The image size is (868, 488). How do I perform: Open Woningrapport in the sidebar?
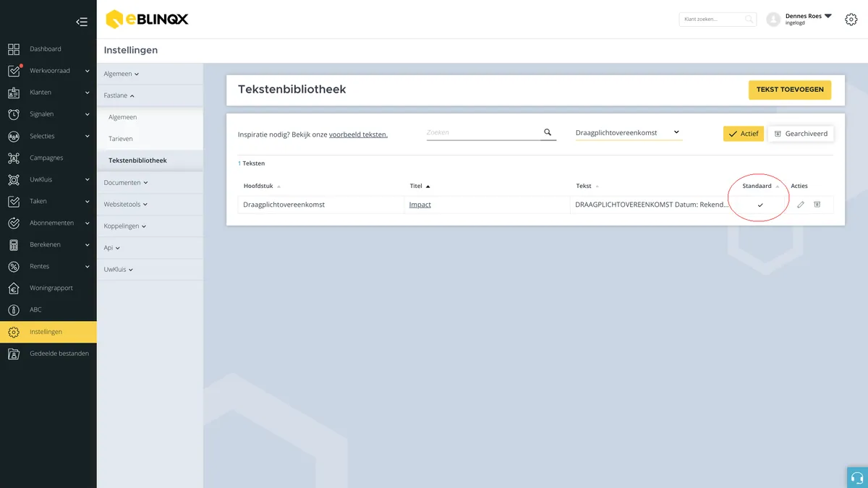51,288
